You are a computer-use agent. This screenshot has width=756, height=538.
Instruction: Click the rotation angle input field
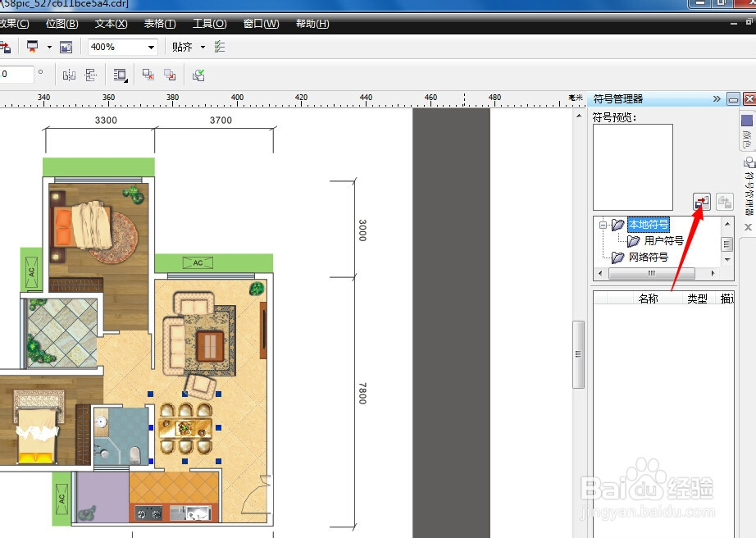[x=16, y=75]
